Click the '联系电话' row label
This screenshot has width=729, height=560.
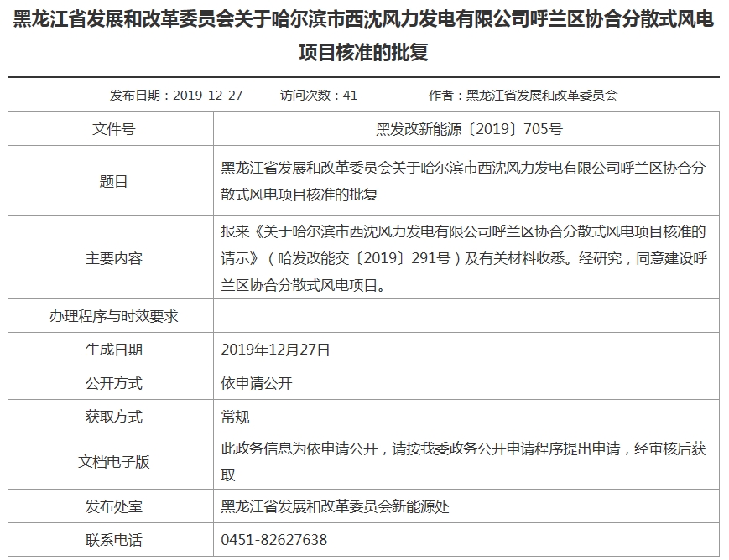(113, 540)
